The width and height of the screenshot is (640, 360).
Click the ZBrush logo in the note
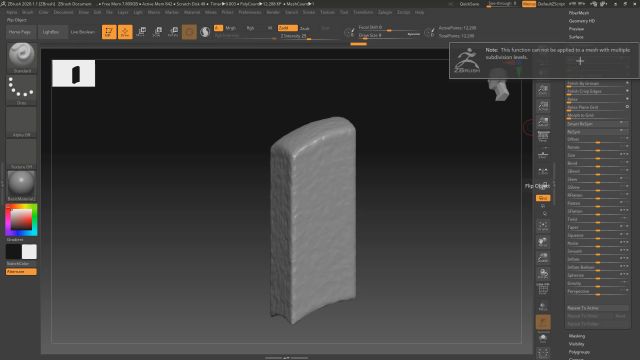467,61
